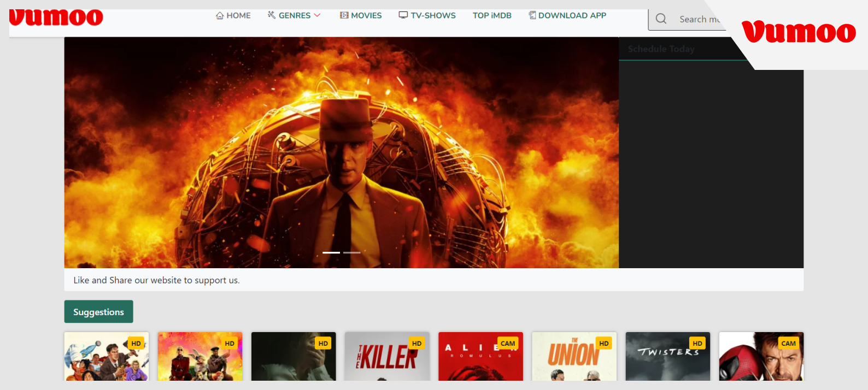
Task: Click the Suggestions button
Action: [98, 312]
